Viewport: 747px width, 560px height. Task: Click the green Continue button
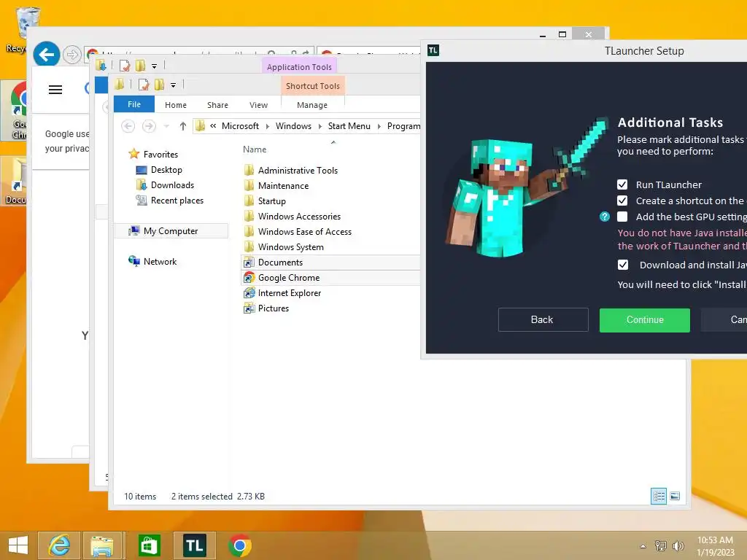pos(645,320)
